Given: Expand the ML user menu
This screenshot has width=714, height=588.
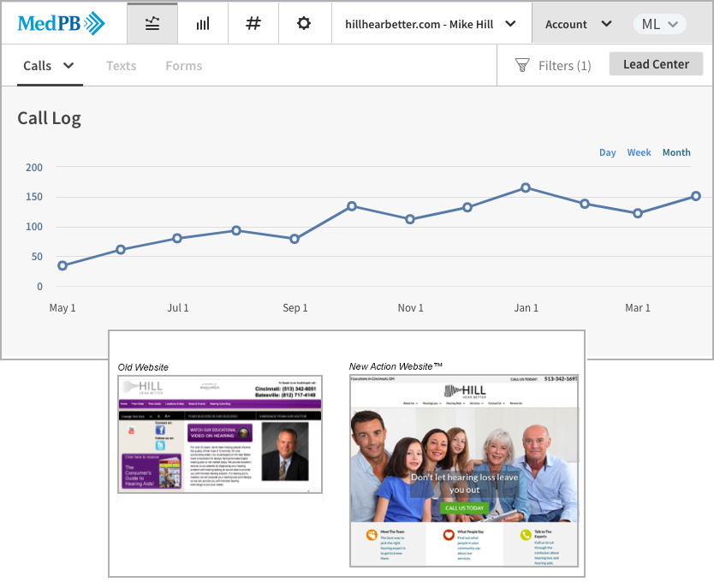Looking at the screenshot, I should (659, 24).
